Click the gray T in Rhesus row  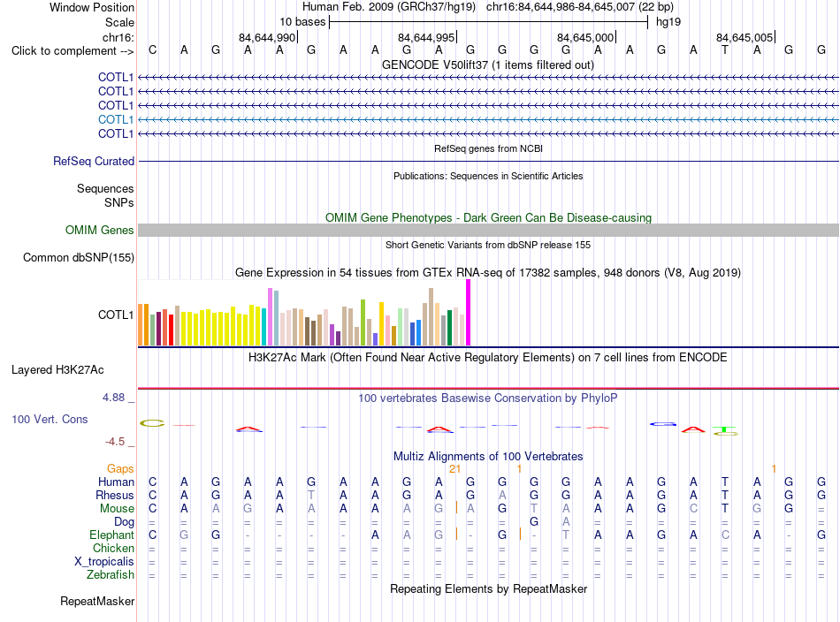coord(311,495)
